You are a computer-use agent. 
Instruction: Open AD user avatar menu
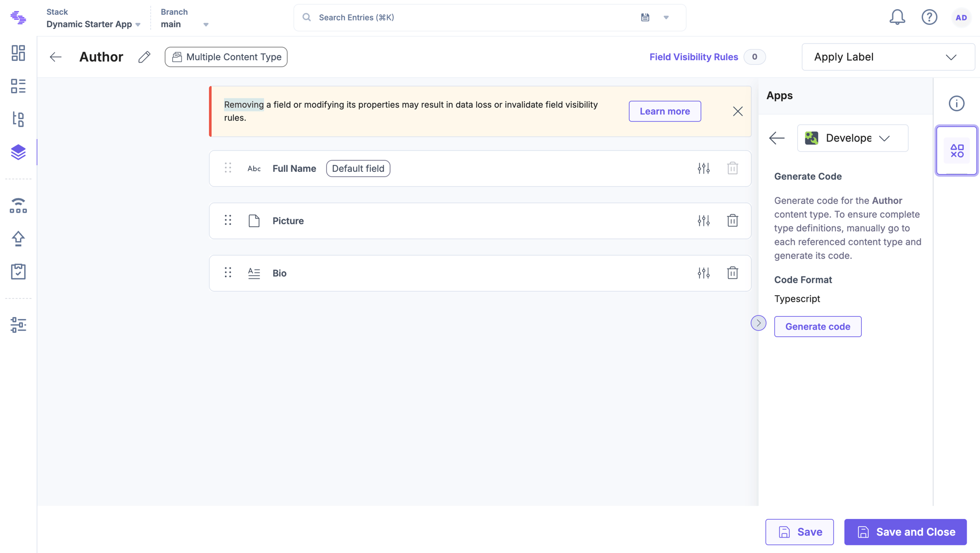pos(961,18)
